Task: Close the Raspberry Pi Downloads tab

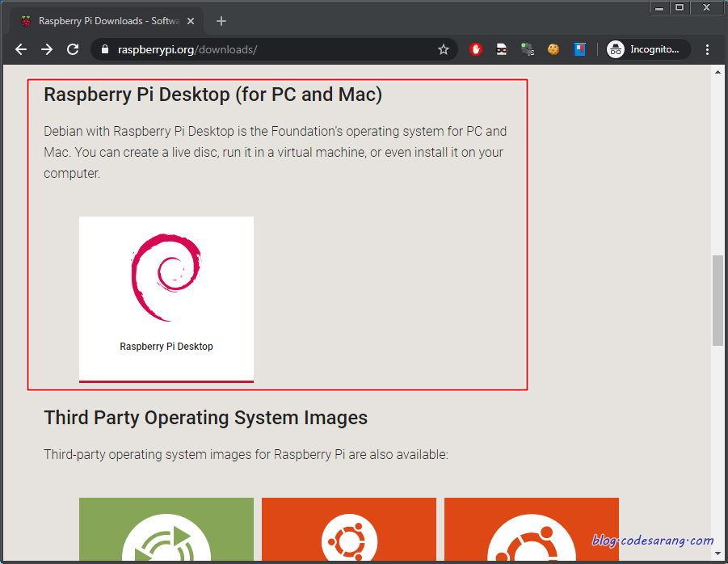Action: [x=191, y=21]
